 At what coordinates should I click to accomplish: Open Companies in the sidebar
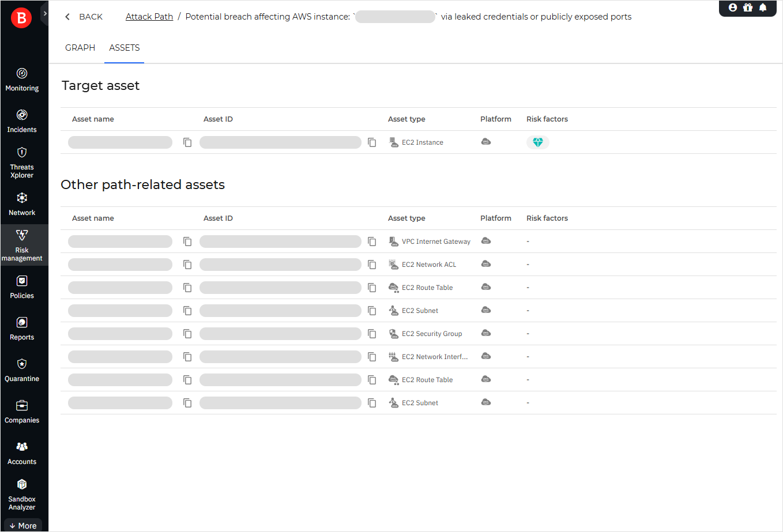click(22, 412)
